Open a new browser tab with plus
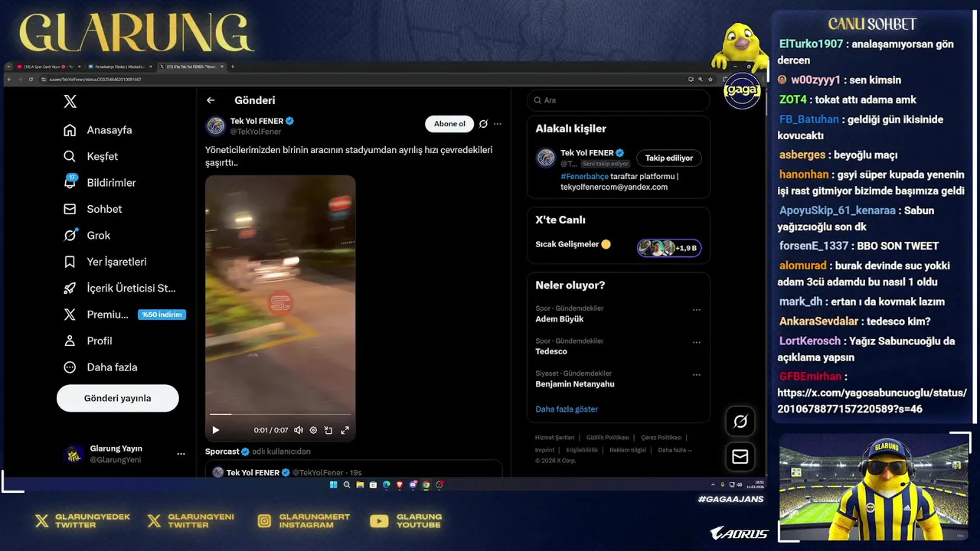980x551 pixels. point(233,67)
